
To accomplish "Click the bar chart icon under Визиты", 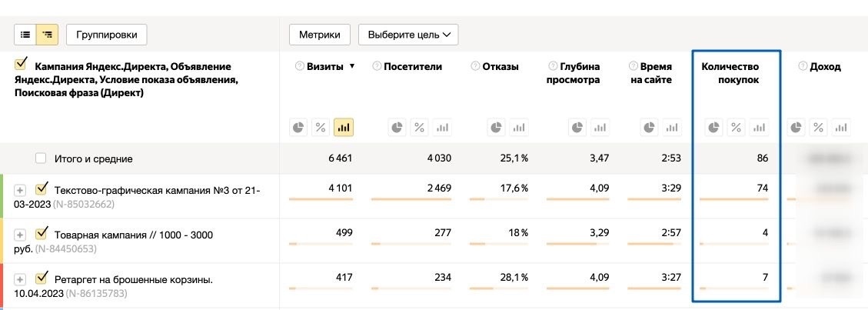I will (343, 127).
